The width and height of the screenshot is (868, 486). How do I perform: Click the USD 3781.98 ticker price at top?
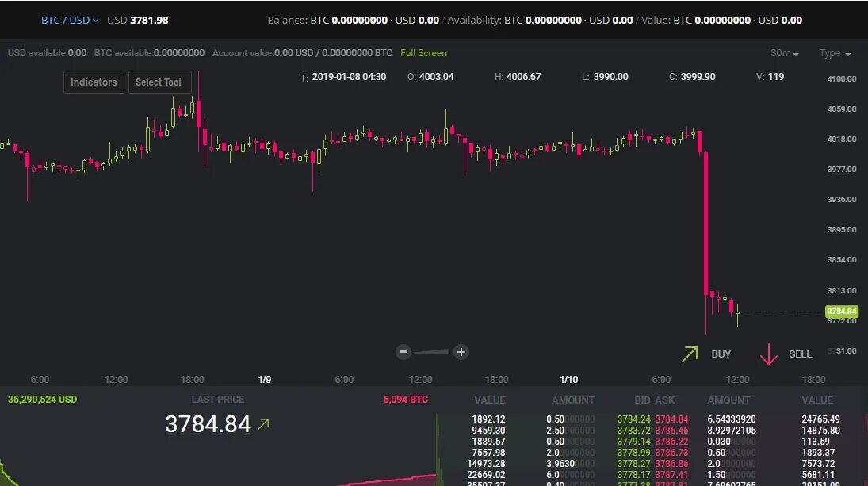click(138, 20)
